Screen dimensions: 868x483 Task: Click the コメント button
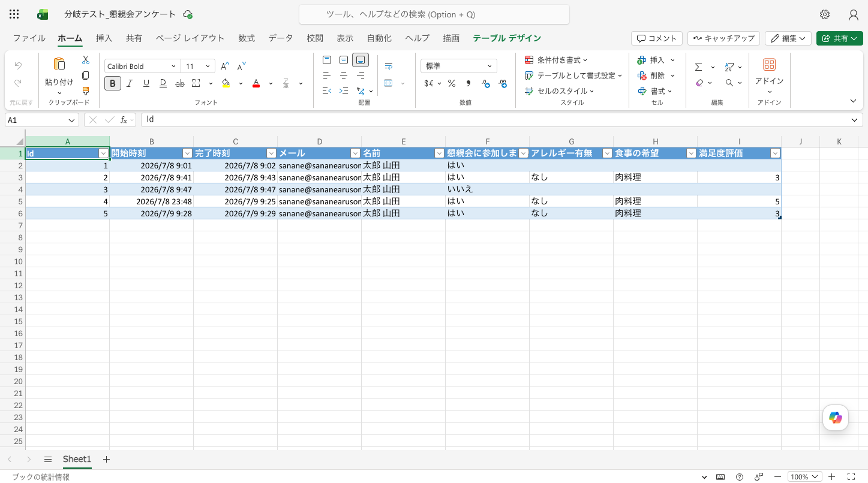[x=657, y=38]
